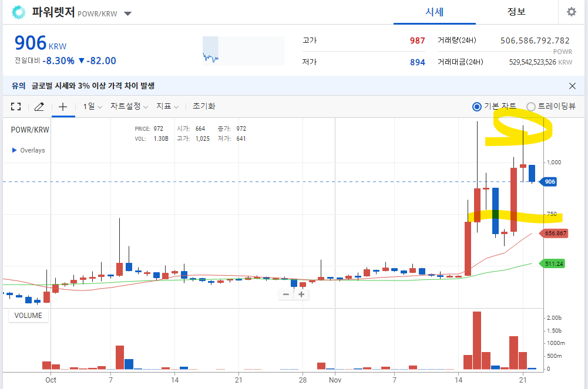Click the PRICE: 972 readout
The image size is (588, 389).
149,129
